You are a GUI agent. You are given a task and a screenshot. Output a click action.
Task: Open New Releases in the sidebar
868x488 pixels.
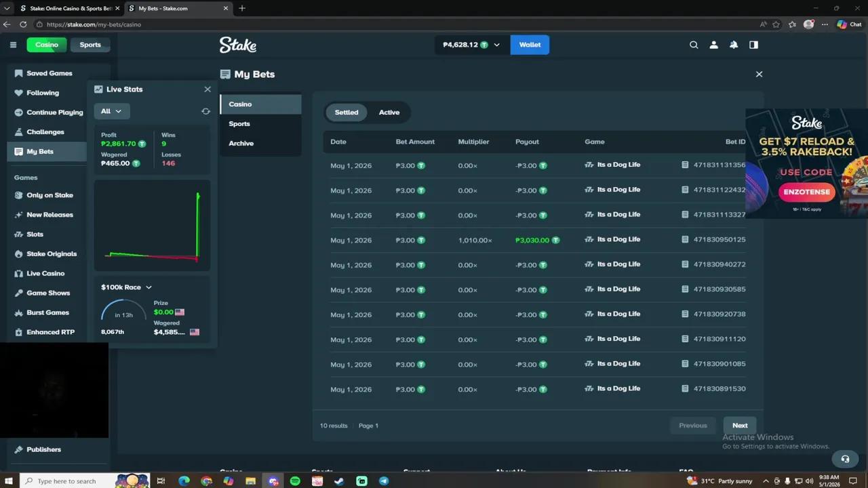50,215
